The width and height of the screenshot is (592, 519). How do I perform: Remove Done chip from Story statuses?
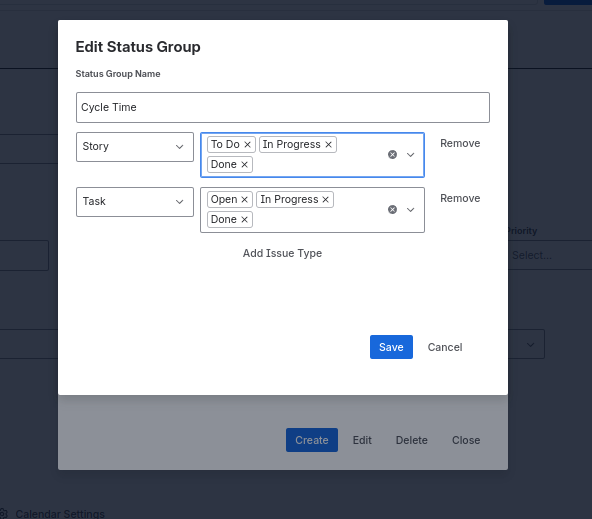[x=244, y=165]
